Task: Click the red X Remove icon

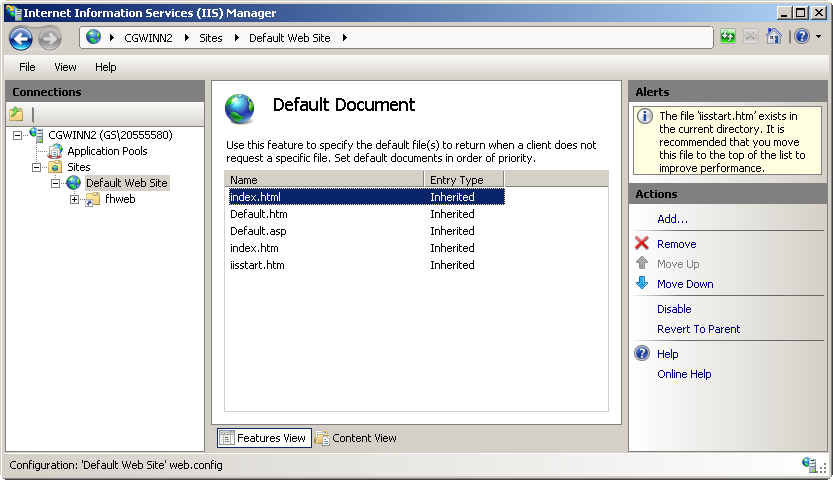Action: click(x=642, y=243)
